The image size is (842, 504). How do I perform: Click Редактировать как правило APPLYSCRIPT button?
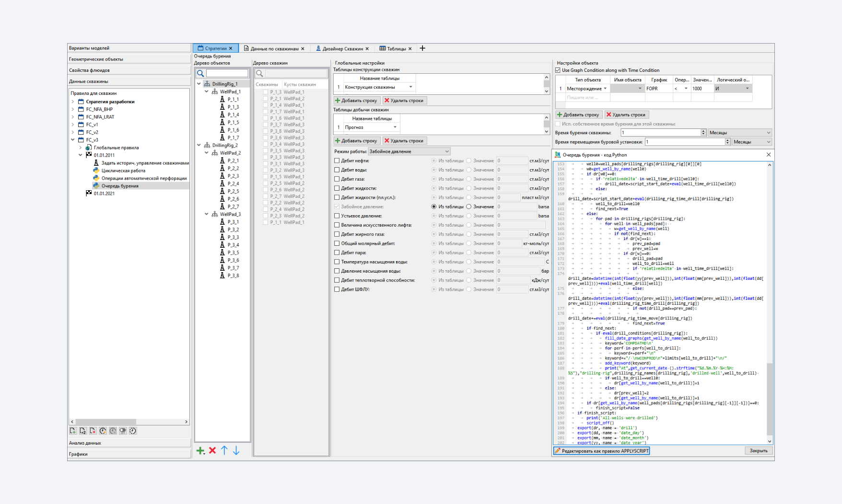[602, 451]
